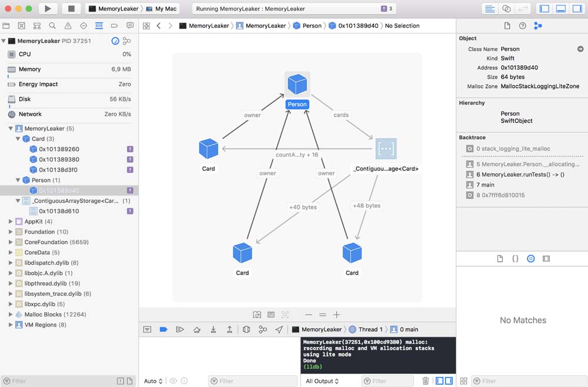Open the Memory Inspector tab icon
The image size is (588, 387).
(x=537, y=26)
